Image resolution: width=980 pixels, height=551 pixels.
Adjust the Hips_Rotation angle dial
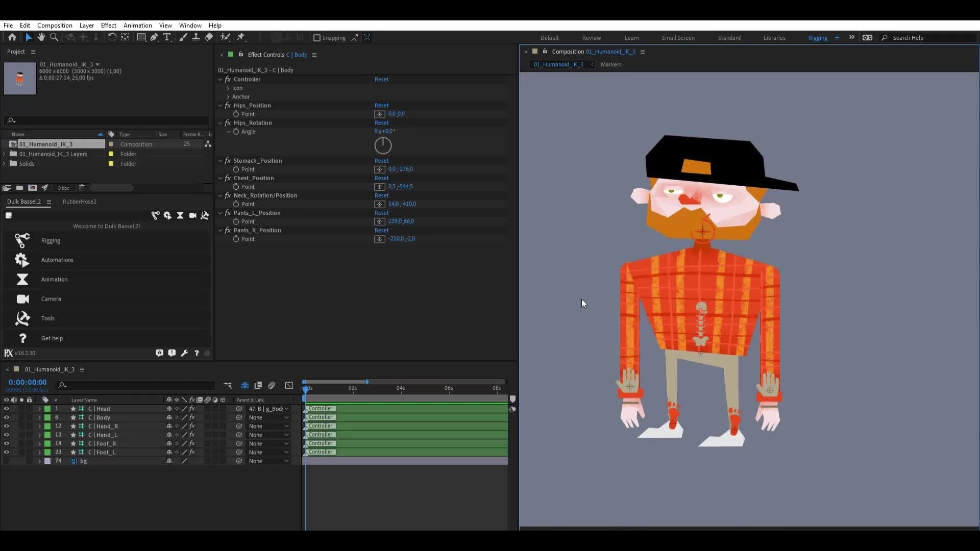(x=383, y=146)
